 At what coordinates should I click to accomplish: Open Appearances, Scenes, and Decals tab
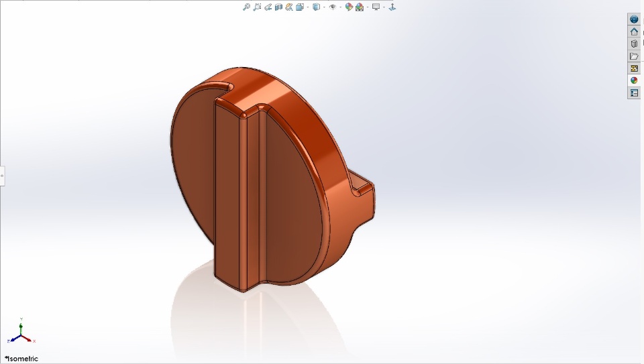(x=634, y=80)
